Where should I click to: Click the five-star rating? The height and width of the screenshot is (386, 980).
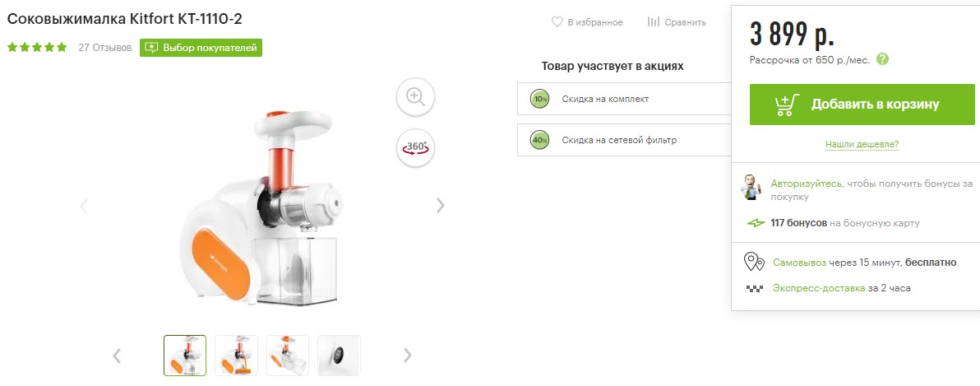tap(37, 48)
